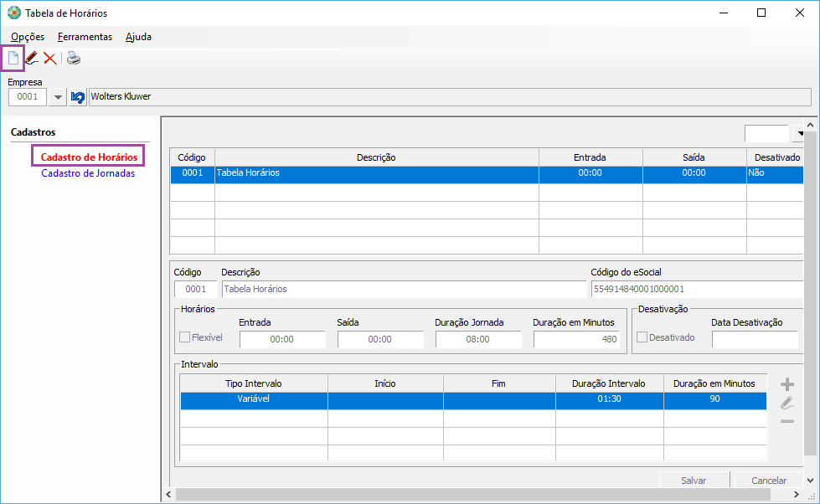Image resolution: width=820 pixels, height=504 pixels.
Task: Select Cadastro de Jornadas link
Action: (x=88, y=173)
